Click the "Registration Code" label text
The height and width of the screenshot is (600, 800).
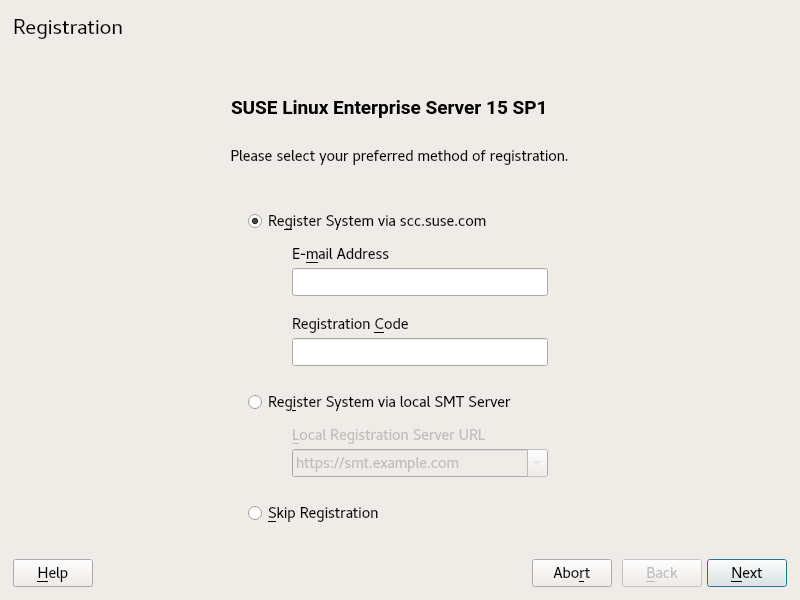pos(350,324)
